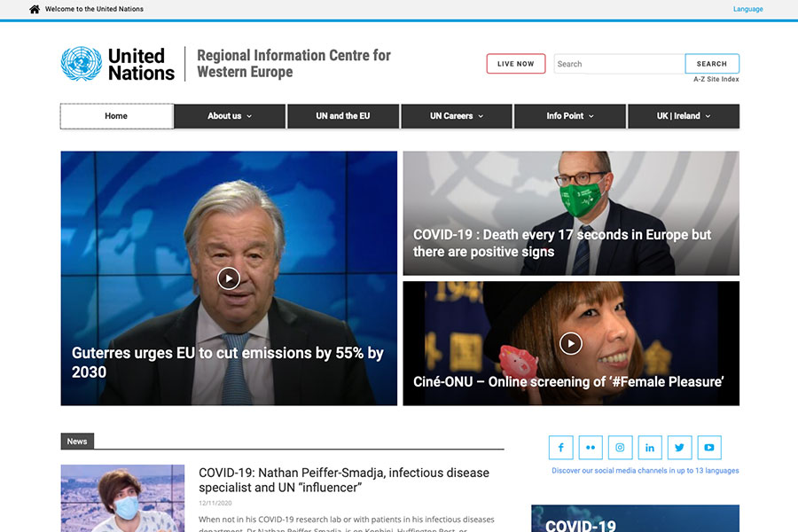
Task: Play the Ciné-ONU Female Pleasure video
Action: click(571, 344)
